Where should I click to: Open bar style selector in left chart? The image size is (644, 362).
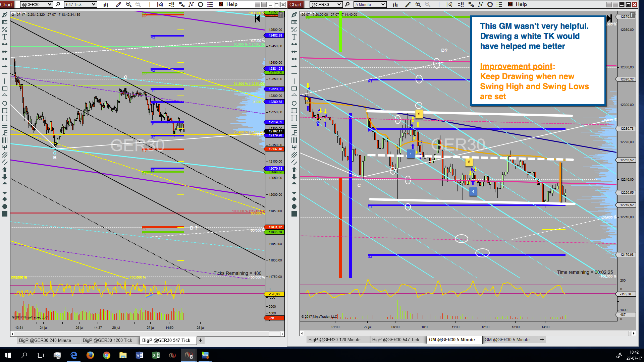106,4
